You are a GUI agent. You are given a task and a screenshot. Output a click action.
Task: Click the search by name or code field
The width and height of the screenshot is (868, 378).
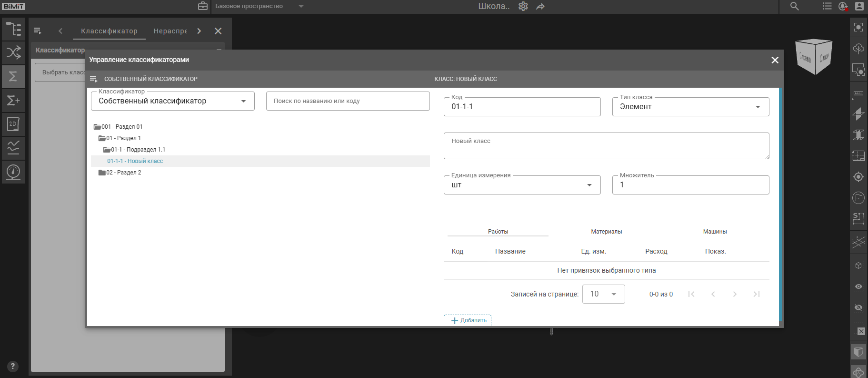click(x=348, y=101)
